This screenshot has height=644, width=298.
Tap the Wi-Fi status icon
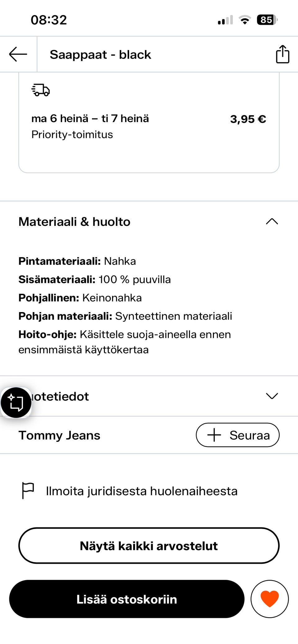coord(245,20)
